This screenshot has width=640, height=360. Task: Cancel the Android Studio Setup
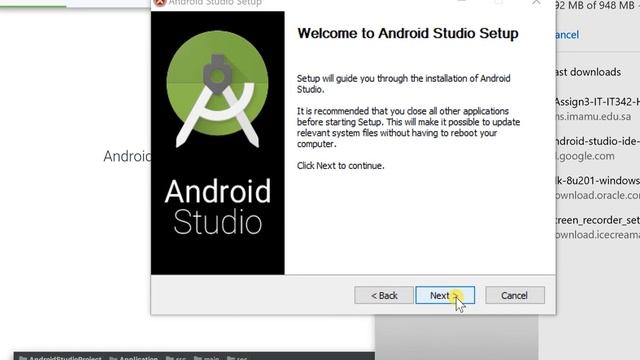(x=515, y=295)
